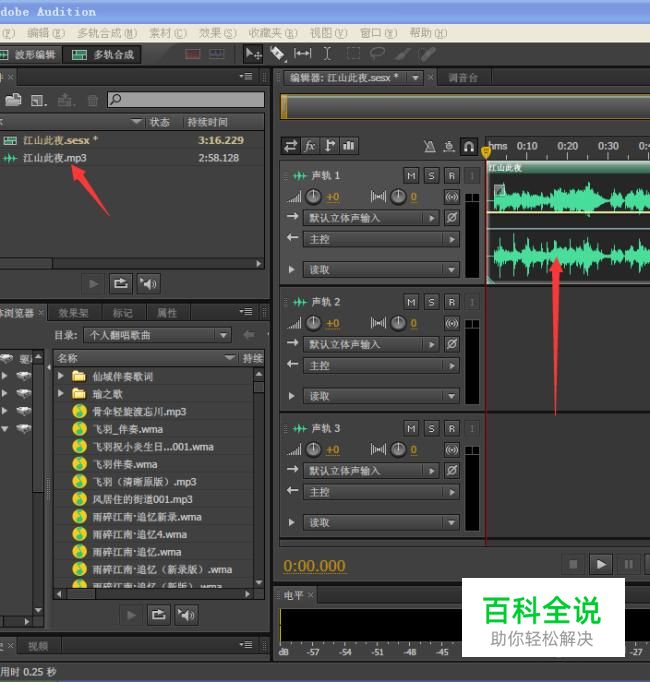Switch to 标记 tab
The image size is (650, 682).
click(x=123, y=313)
